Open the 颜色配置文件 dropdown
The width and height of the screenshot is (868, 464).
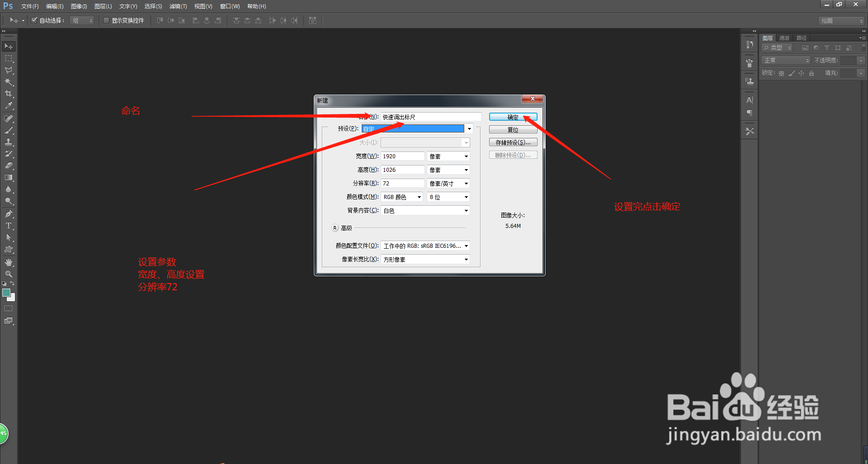click(425, 246)
